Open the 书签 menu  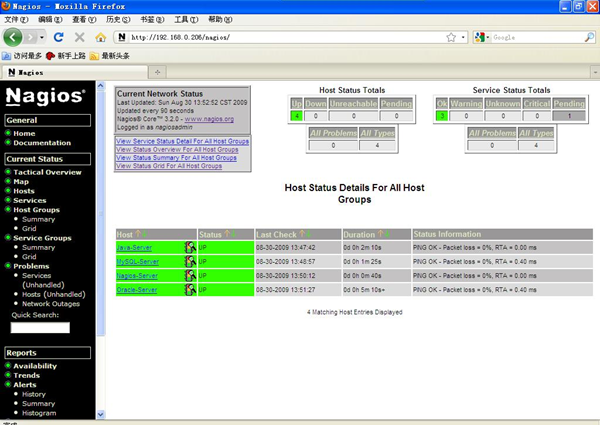152,20
